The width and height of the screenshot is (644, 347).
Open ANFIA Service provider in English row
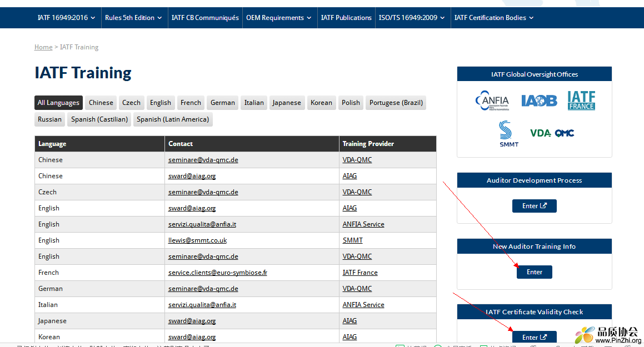363,224
